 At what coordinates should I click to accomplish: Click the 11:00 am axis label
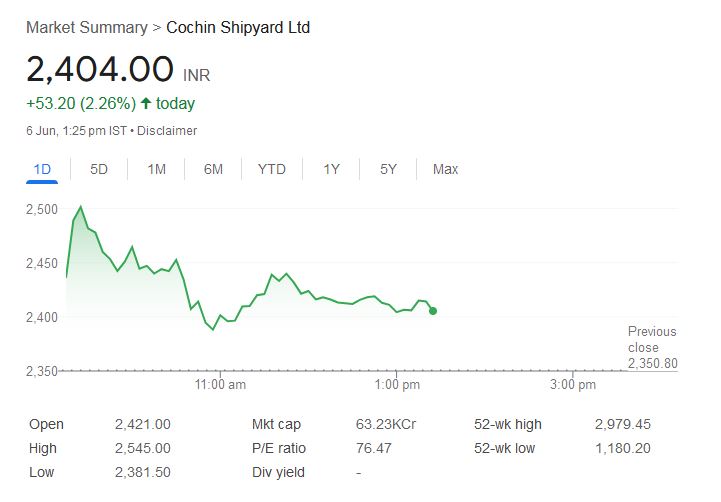click(221, 384)
